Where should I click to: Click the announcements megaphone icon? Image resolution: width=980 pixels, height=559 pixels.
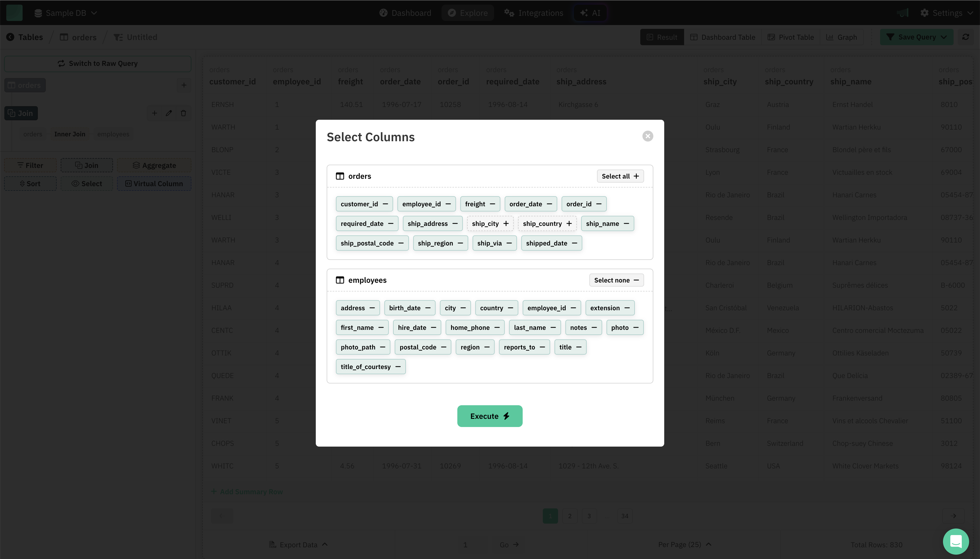[x=903, y=13]
